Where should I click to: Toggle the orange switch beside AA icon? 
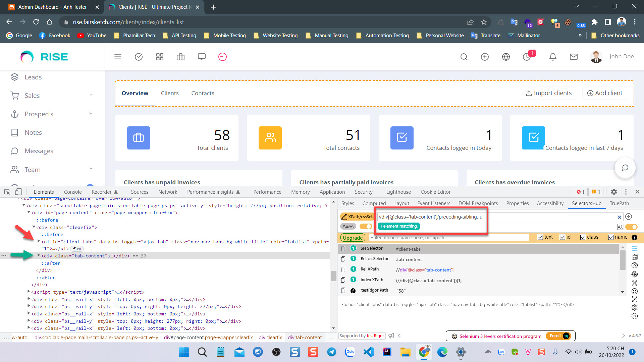(632, 227)
